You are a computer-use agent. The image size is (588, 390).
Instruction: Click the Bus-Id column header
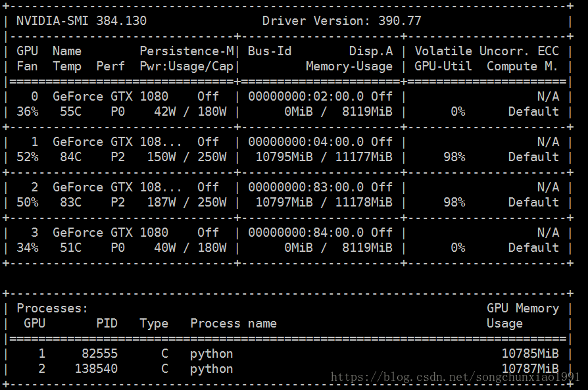pos(270,51)
